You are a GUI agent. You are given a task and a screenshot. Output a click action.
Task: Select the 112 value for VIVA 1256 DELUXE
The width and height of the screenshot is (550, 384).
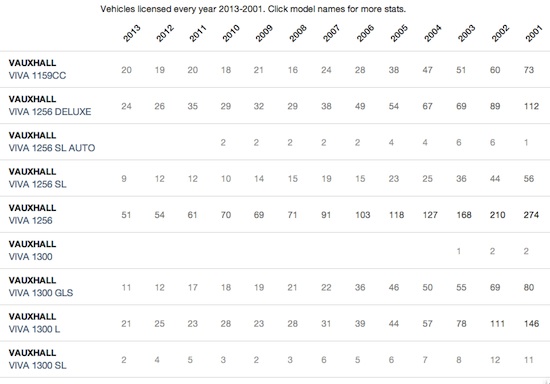(x=531, y=106)
